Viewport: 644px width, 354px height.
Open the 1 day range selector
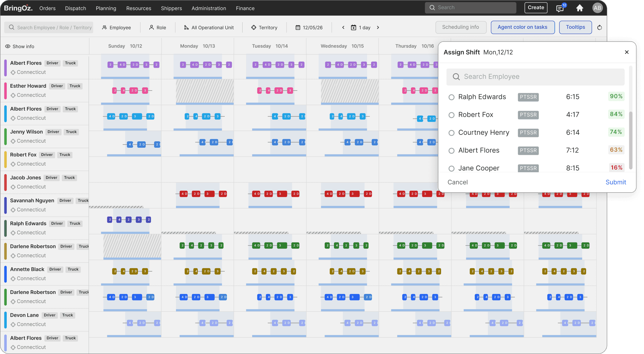coord(361,28)
